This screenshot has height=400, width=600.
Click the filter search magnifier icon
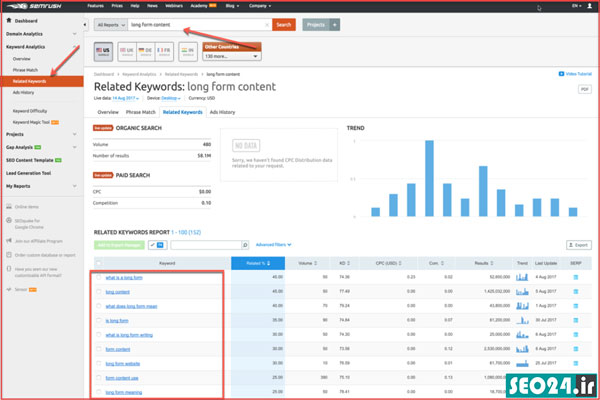(x=245, y=245)
